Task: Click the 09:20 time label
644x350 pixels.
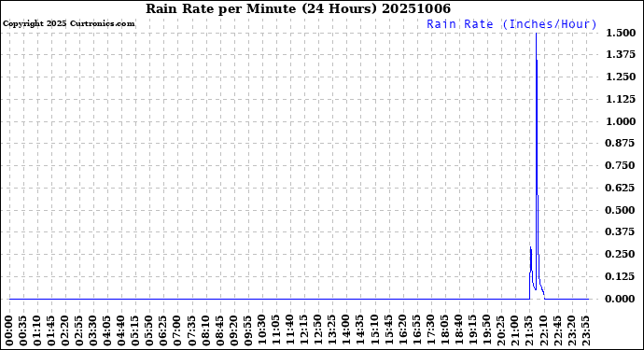Action: point(234,331)
